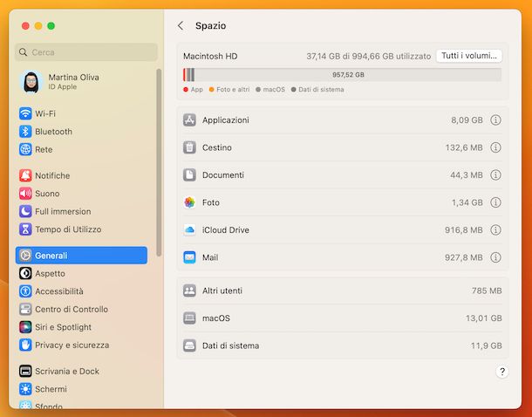
Task: Click the Mail envelope icon
Action: pyautogui.click(x=189, y=257)
